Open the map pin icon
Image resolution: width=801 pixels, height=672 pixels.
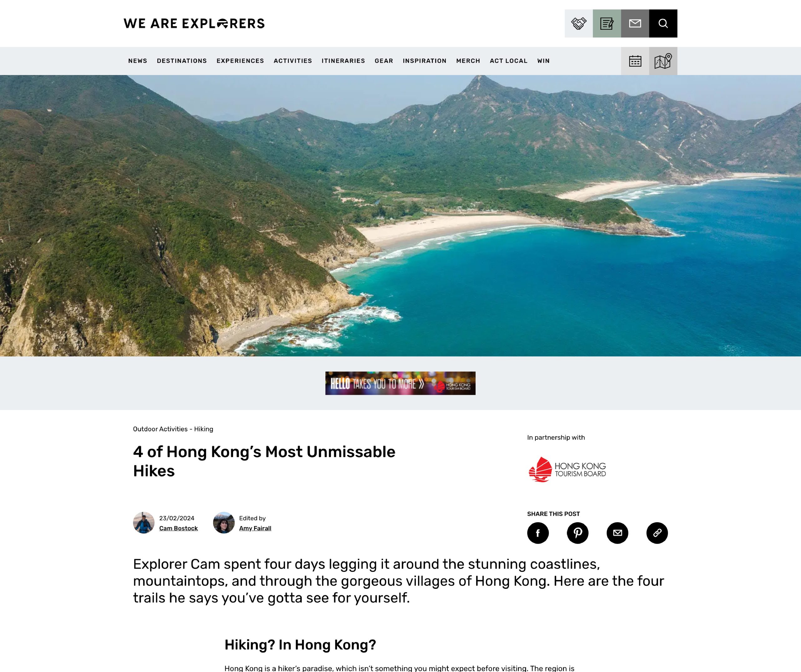point(663,61)
